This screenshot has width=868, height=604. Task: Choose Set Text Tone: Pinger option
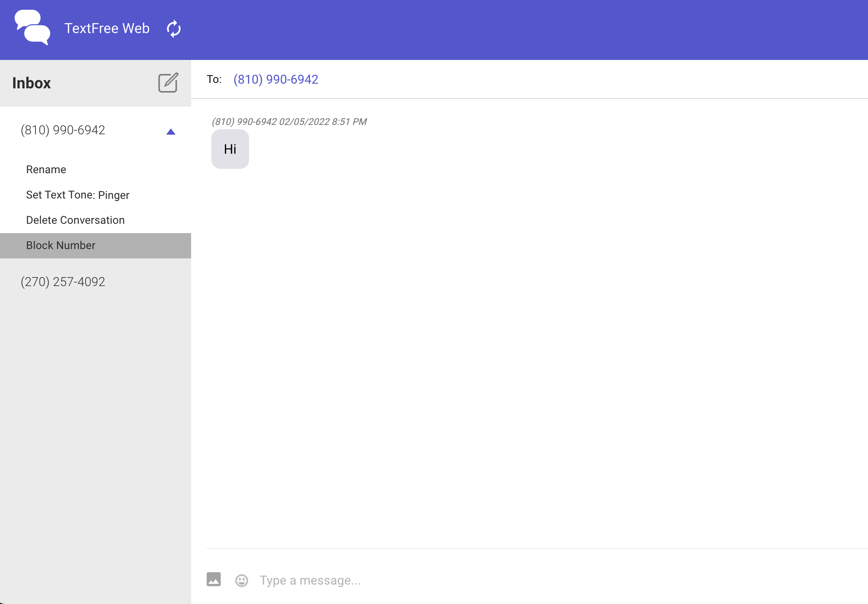click(x=77, y=195)
